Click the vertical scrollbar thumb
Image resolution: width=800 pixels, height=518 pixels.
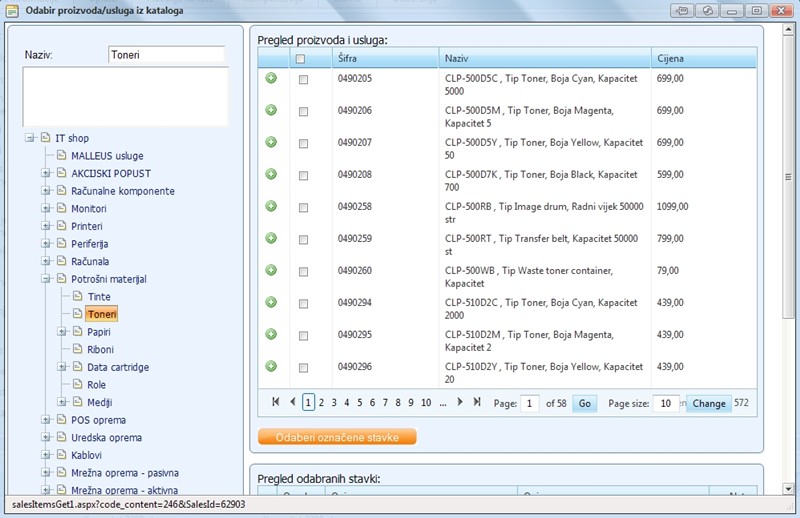(788, 177)
